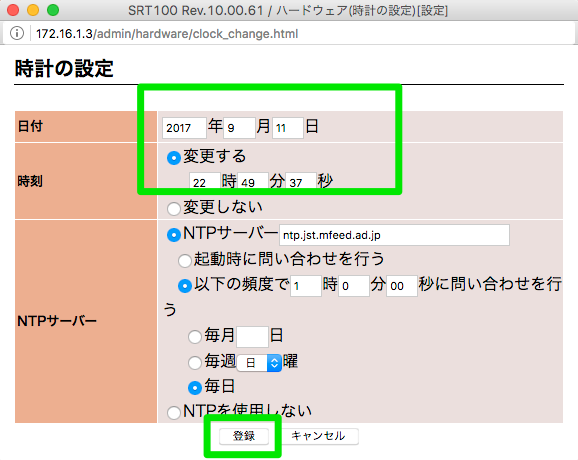Select the 変更する time radio button

[x=174, y=158]
